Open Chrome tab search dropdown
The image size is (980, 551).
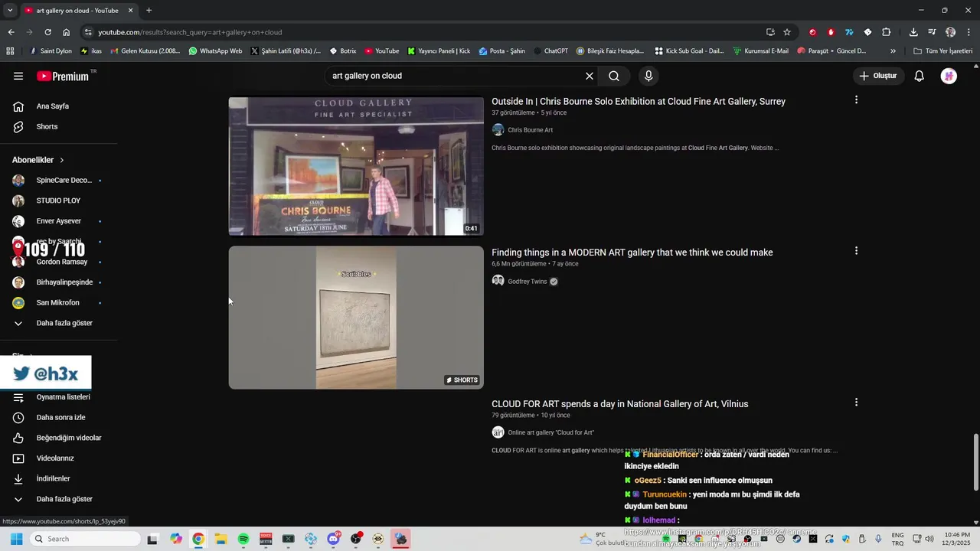coord(9,10)
